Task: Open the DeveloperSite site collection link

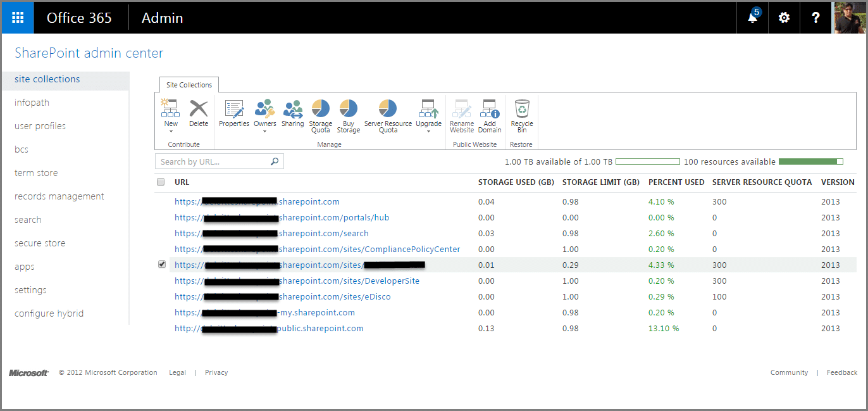Action: [297, 281]
